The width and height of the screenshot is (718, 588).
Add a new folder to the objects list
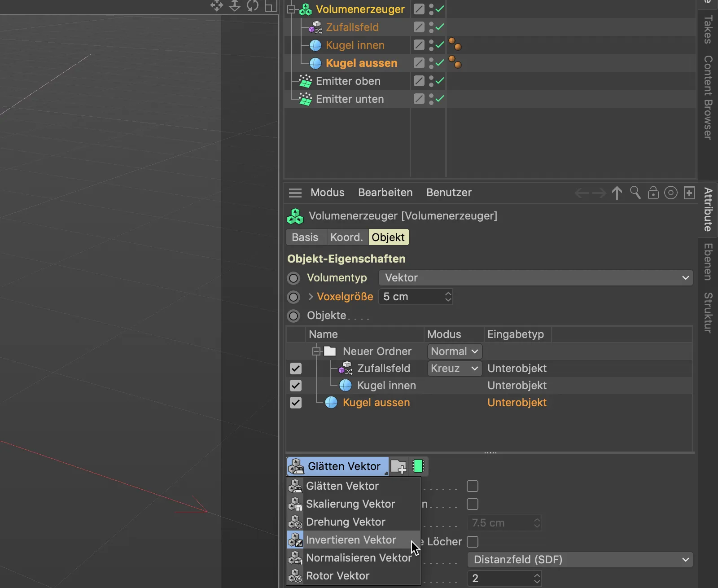398,467
